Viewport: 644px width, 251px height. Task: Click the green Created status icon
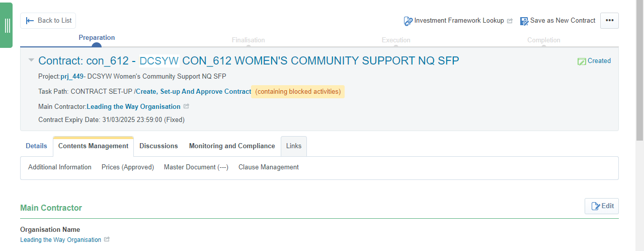pos(582,61)
